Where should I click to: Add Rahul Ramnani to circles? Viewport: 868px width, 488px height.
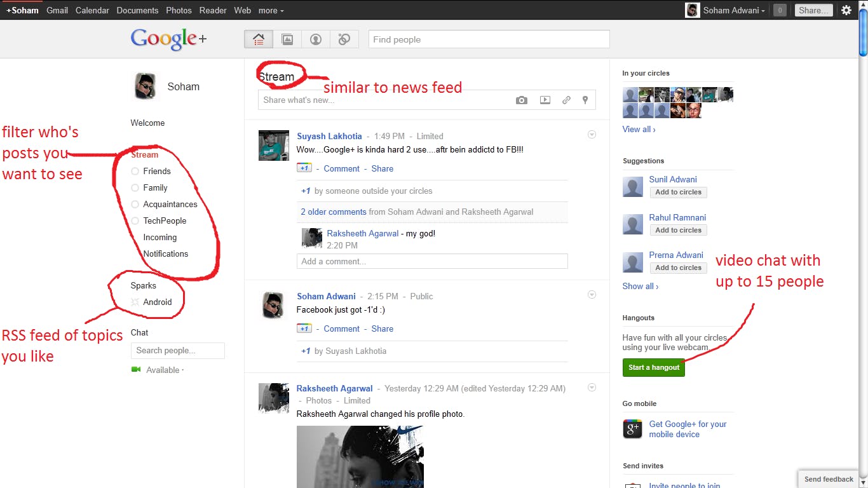coord(678,230)
